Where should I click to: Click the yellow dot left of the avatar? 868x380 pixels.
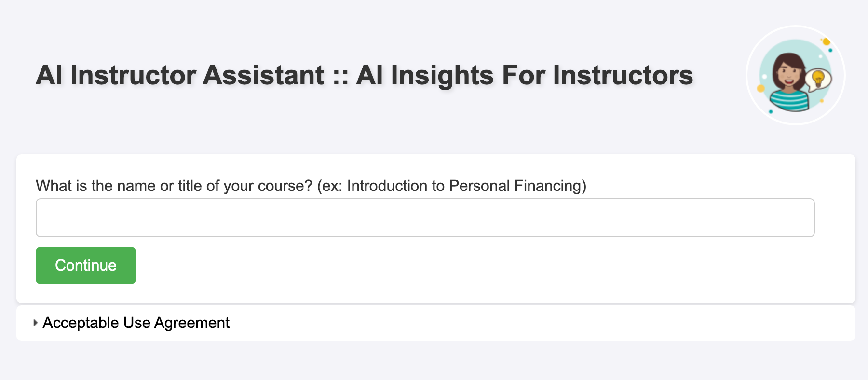pos(761,88)
